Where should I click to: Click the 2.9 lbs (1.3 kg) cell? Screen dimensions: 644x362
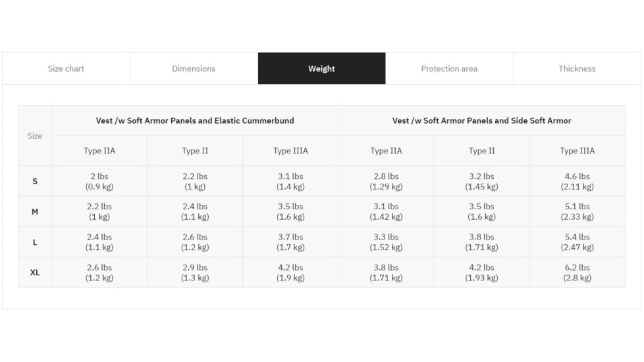coord(195,272)
